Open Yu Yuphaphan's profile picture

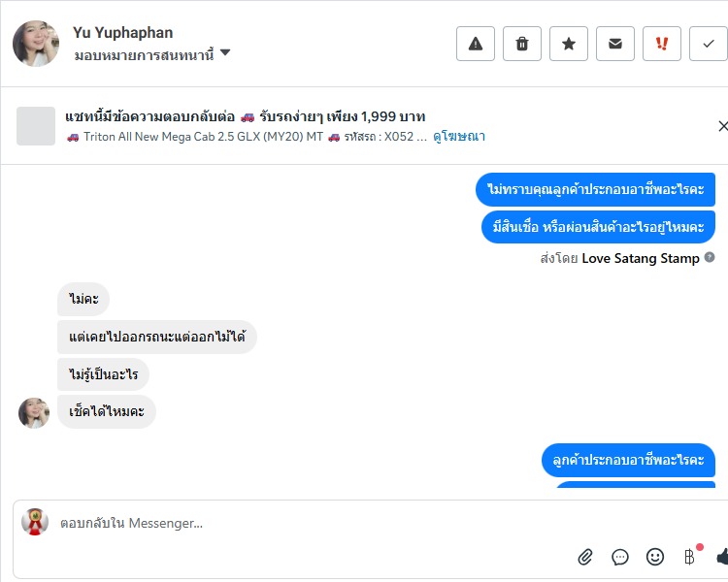point(36,44)
